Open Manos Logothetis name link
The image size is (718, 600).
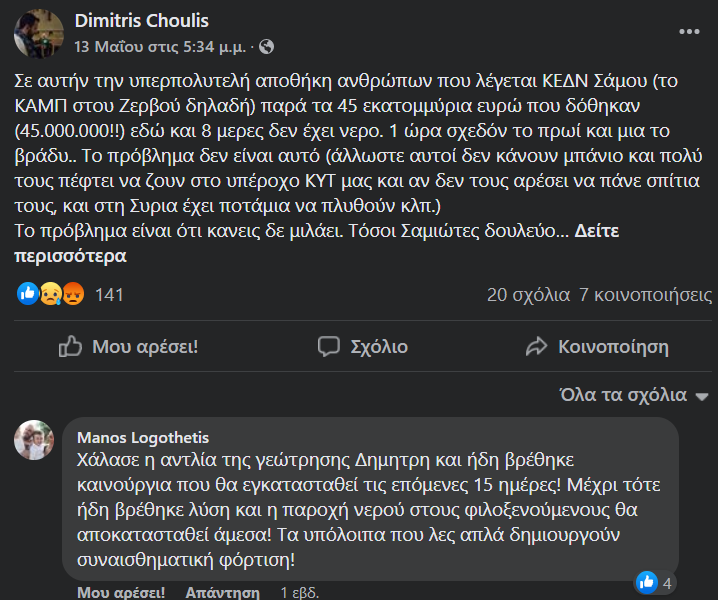(x=143, y=438)
